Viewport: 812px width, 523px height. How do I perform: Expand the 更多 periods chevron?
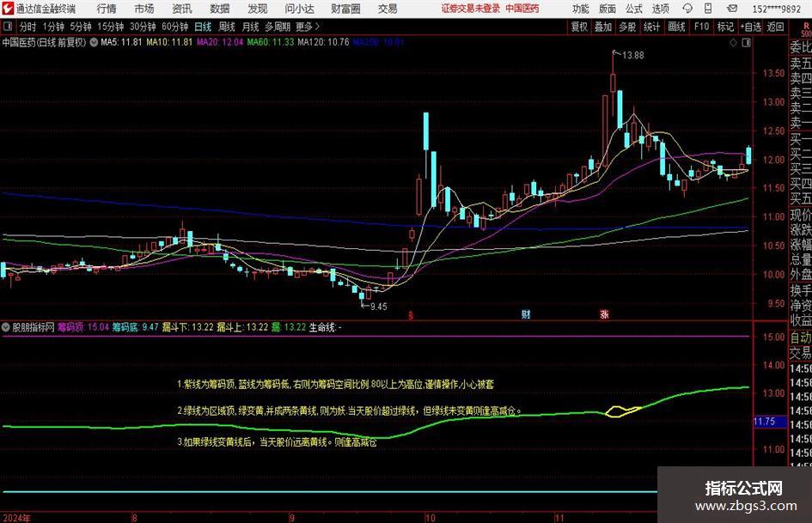(317, 27)
